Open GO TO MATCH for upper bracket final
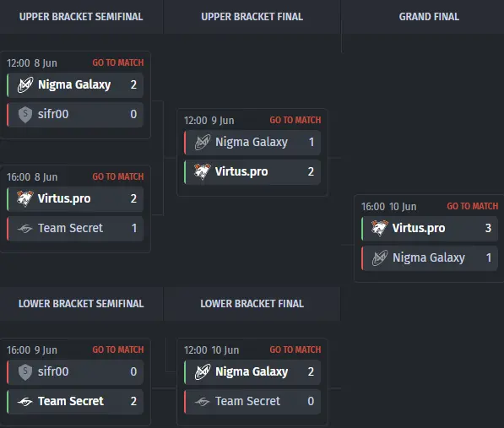The width and height of the screenshot is (504, 428). (295, 120)
